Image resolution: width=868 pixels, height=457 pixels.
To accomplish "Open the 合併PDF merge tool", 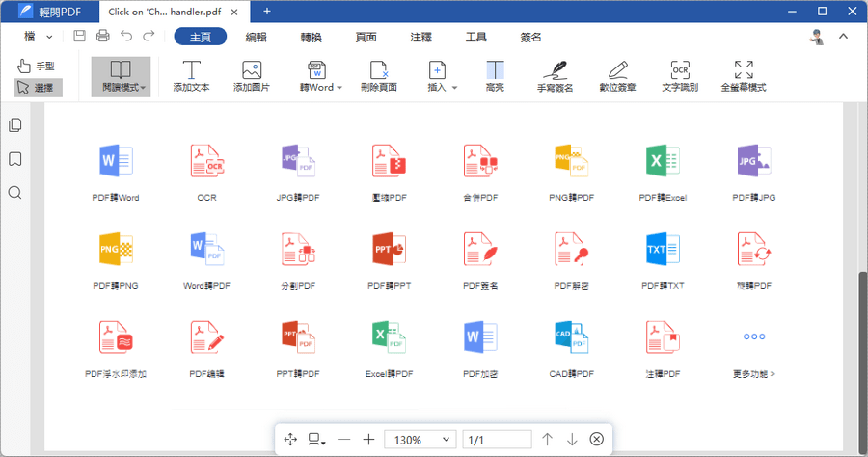I will (480, 172).
